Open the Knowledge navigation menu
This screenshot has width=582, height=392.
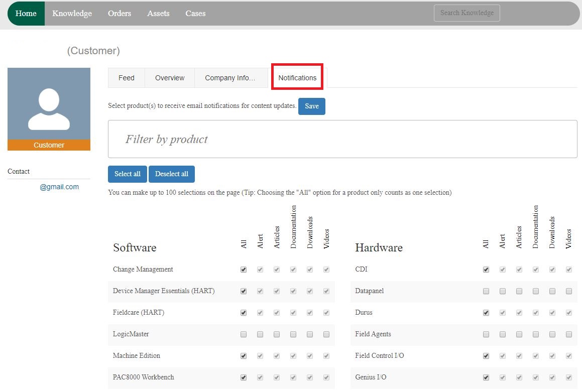[x=72, y=14]
